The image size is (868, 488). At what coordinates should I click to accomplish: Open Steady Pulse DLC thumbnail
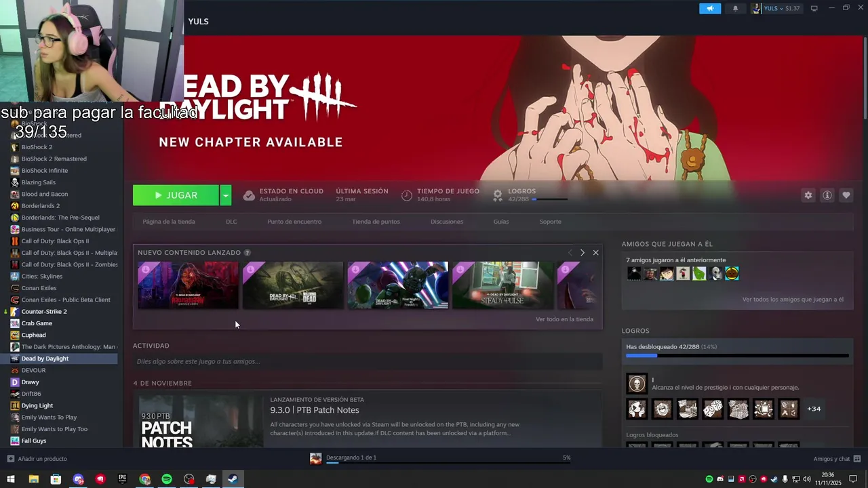[x=502, y=285]
